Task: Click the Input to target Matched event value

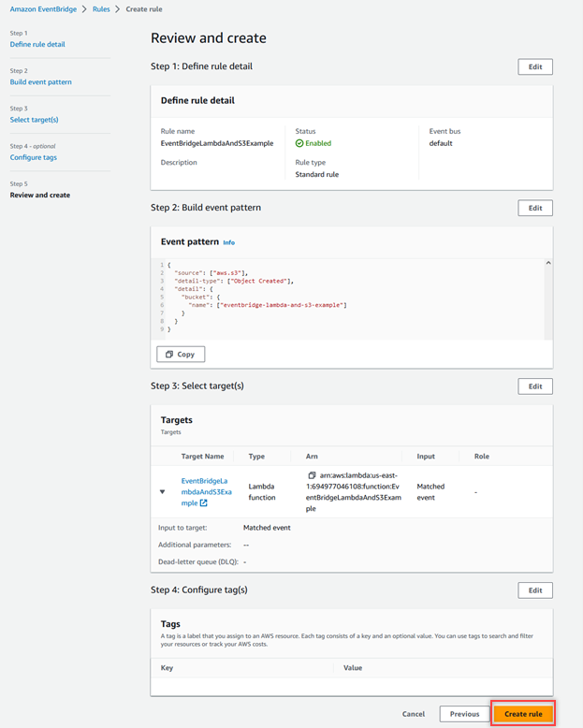Action: click(267, 528)
